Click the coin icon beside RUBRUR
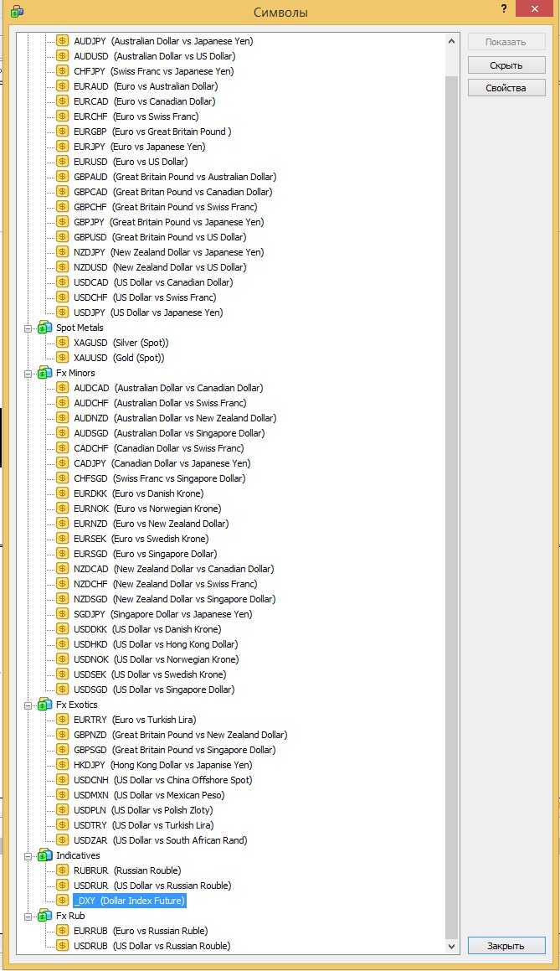This screenshot has width=560, height=971. tap(63, 870)
